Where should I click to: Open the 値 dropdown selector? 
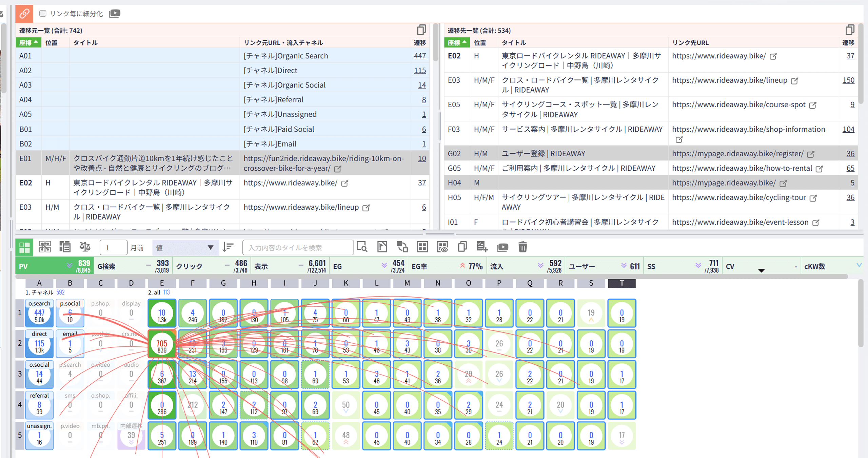click(x=184, y=248)
